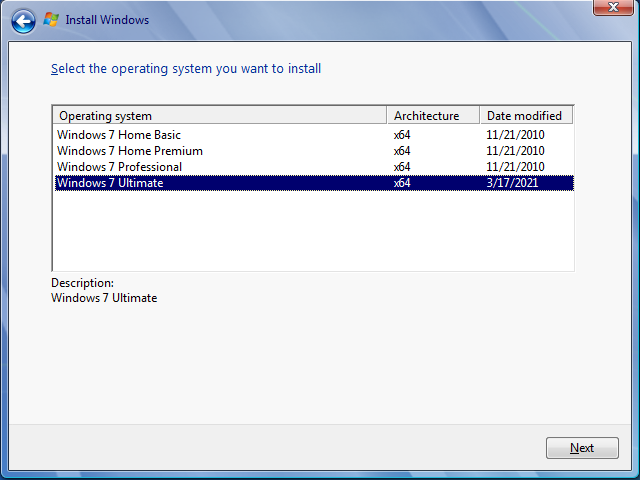Click 11/21/2010 date in Home Premium row

click(x=515, y=151)
